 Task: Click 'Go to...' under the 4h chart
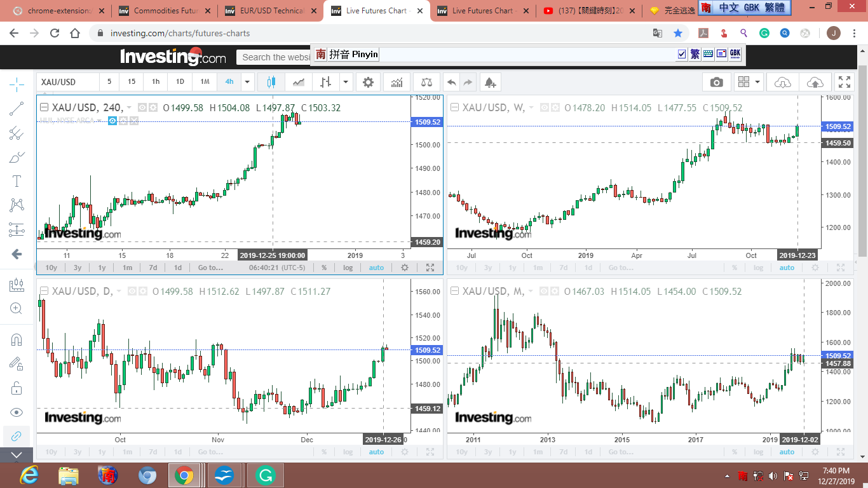[x=210, y=268]
